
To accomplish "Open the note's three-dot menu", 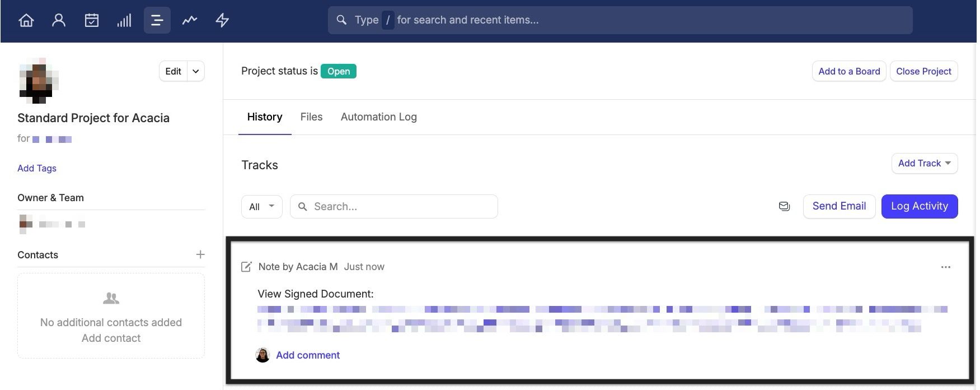I will point(946,267).
